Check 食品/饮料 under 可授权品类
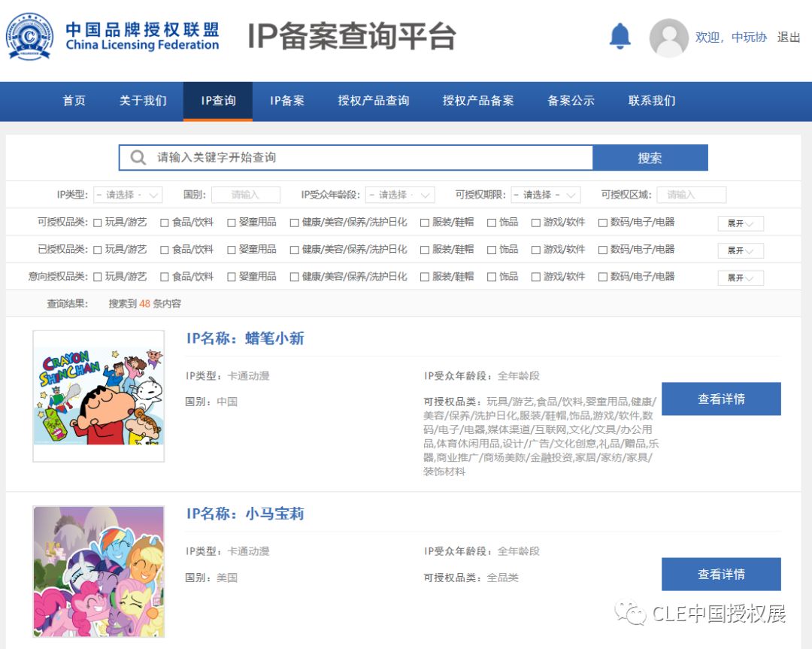Screen dimensions: 812x649 pos(164,223)
